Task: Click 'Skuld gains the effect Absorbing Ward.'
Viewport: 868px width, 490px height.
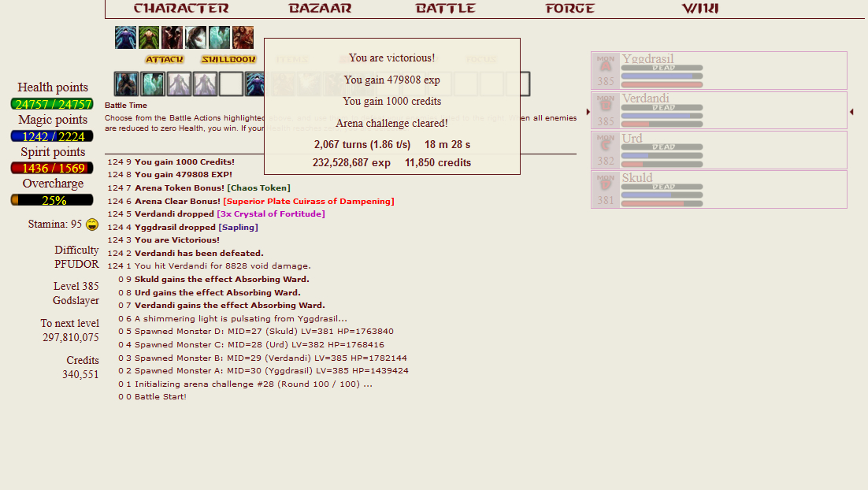Action: click(222, 279)
